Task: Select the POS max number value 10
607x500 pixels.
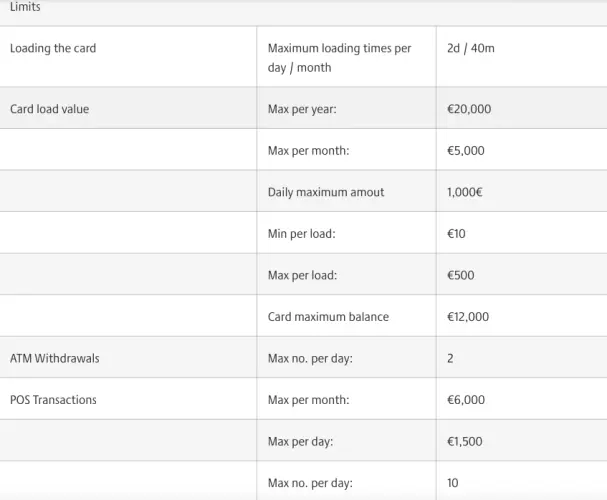Action: click(x=453, y=483)
